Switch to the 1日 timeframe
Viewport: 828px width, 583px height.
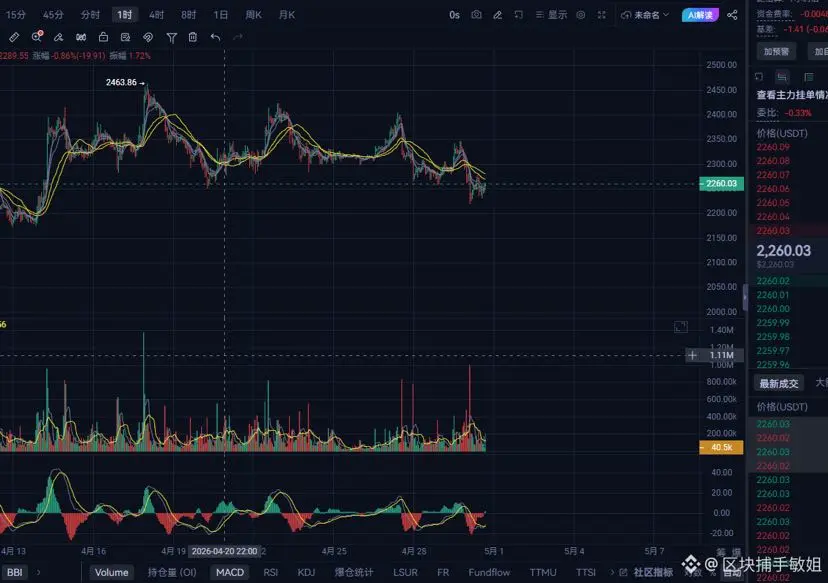221,15
